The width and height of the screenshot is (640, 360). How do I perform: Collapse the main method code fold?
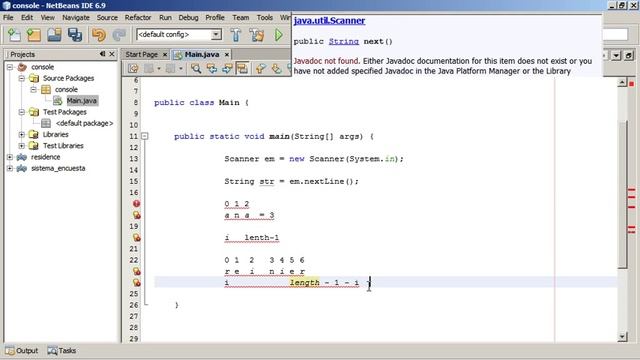(x=145, y=136)
